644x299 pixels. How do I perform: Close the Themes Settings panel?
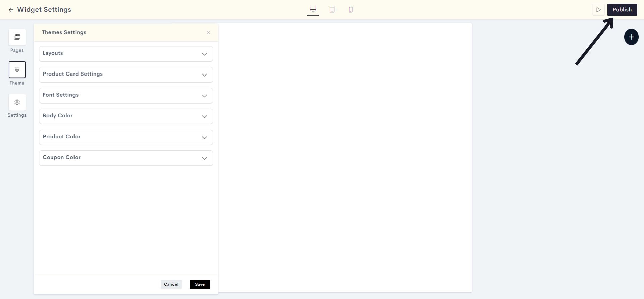point(209,32)
